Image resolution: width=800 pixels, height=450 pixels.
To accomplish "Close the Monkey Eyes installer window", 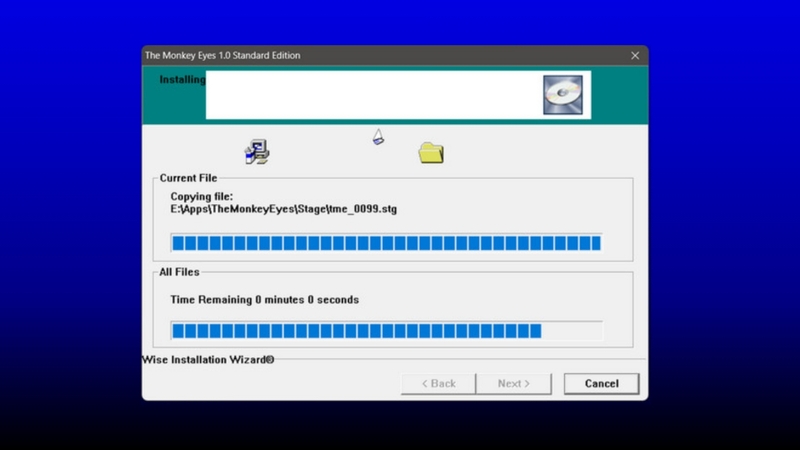I will coord(635,56).
